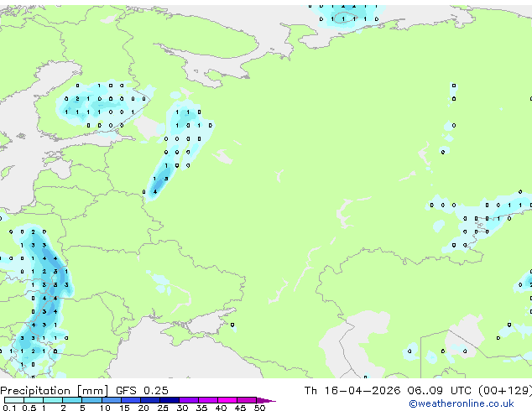The height and width of the screenshot is (411, 532).
Task: Click the "10" legend label
Action: pos(105,408)
